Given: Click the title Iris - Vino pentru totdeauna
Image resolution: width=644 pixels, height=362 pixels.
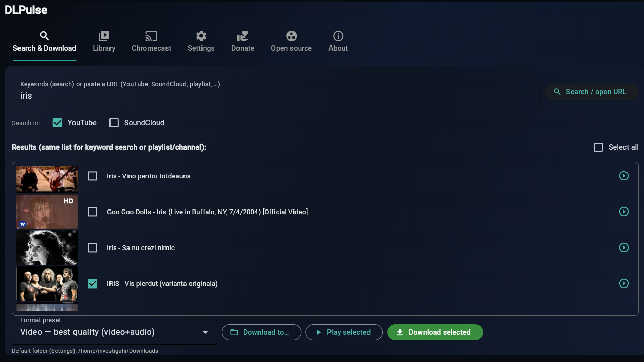Looking at the screenshot, I should [149, 176].
